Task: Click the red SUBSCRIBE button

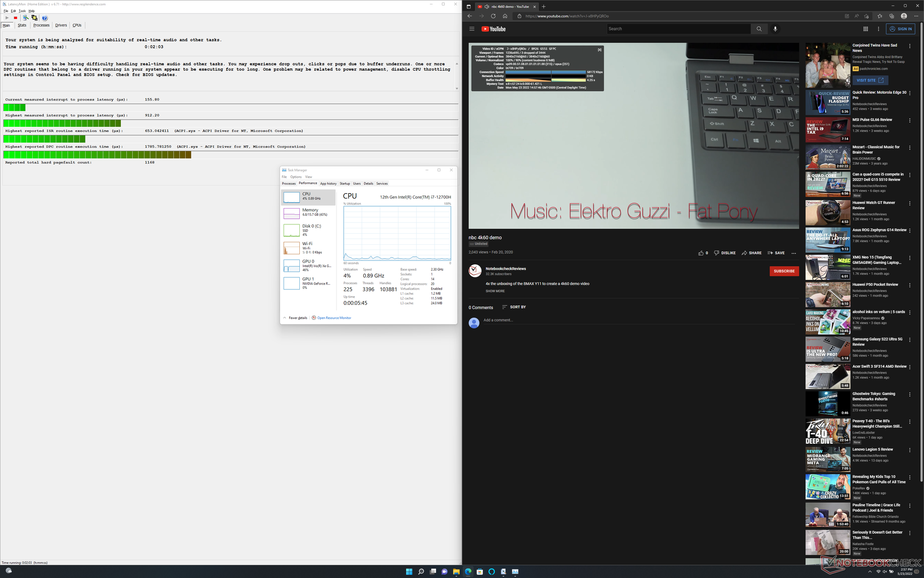Action: point(784,271)
